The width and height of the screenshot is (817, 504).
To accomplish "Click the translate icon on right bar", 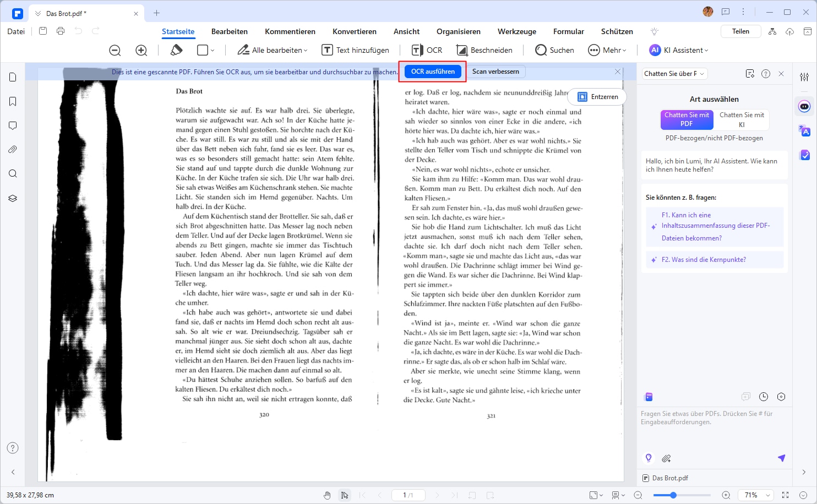I will (804, 131).
